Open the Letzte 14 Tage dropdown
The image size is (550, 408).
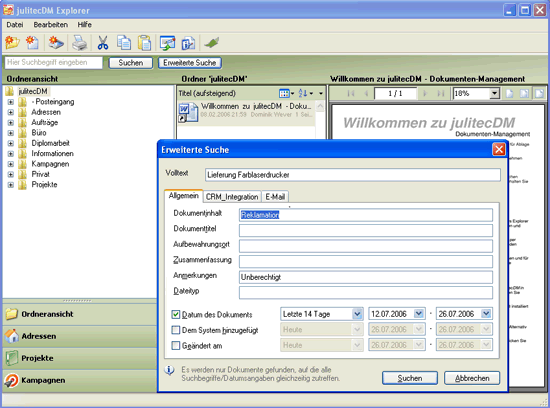point(357,314)
